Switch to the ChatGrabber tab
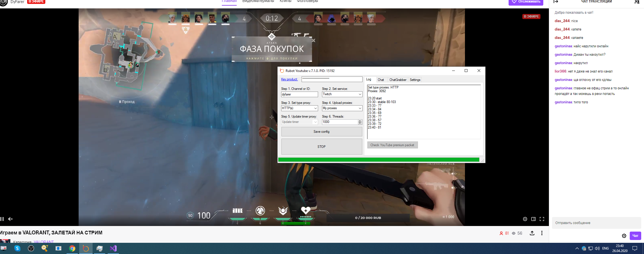644x254 pixels. point(398,80)
